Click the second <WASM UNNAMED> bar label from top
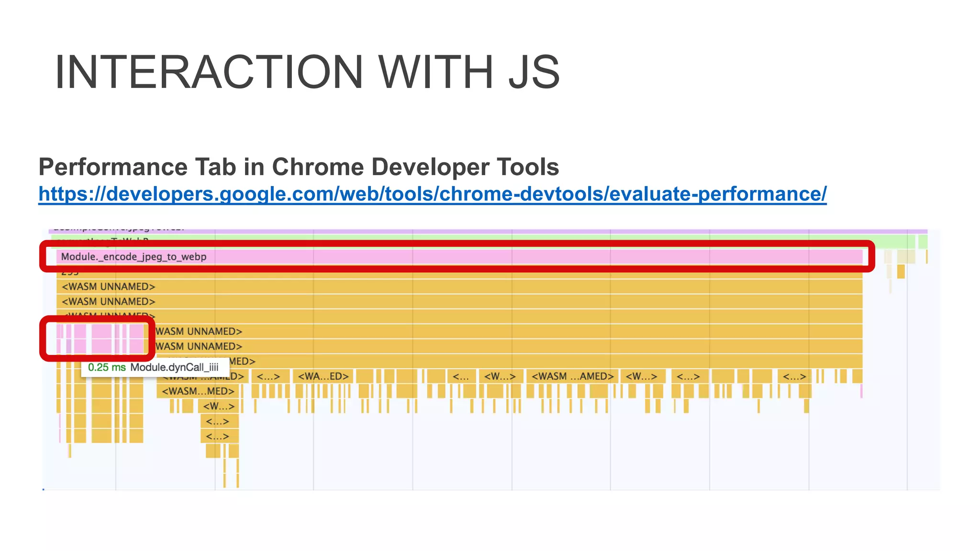This screenshot has width=980, height=551. click(109, 302)
